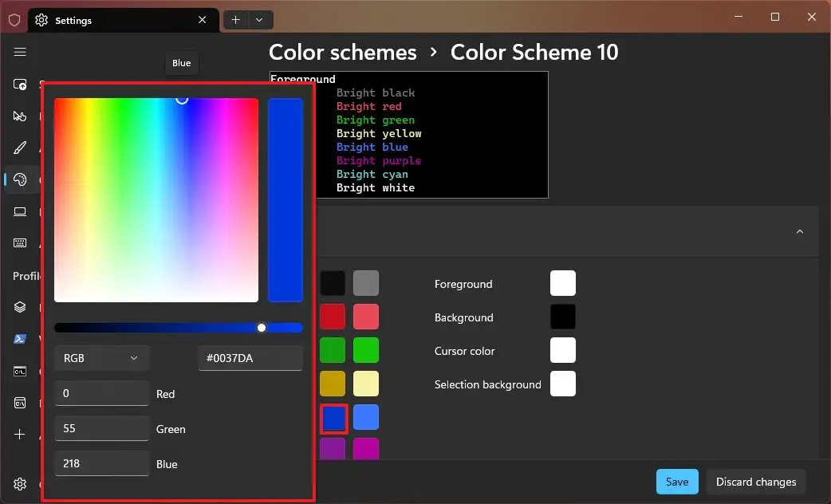Click the Save button
Screen dimensions: 831x504
[x=677, y=482]
